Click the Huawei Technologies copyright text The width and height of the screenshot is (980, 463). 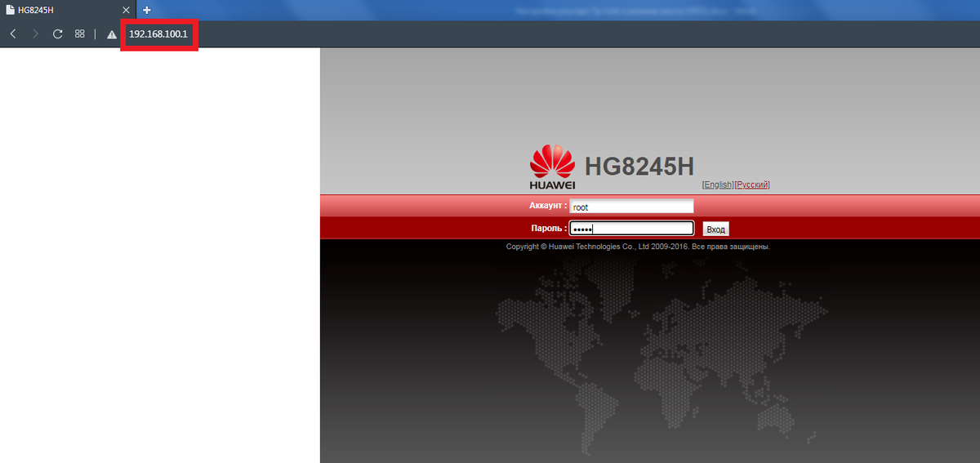point(638,246)
